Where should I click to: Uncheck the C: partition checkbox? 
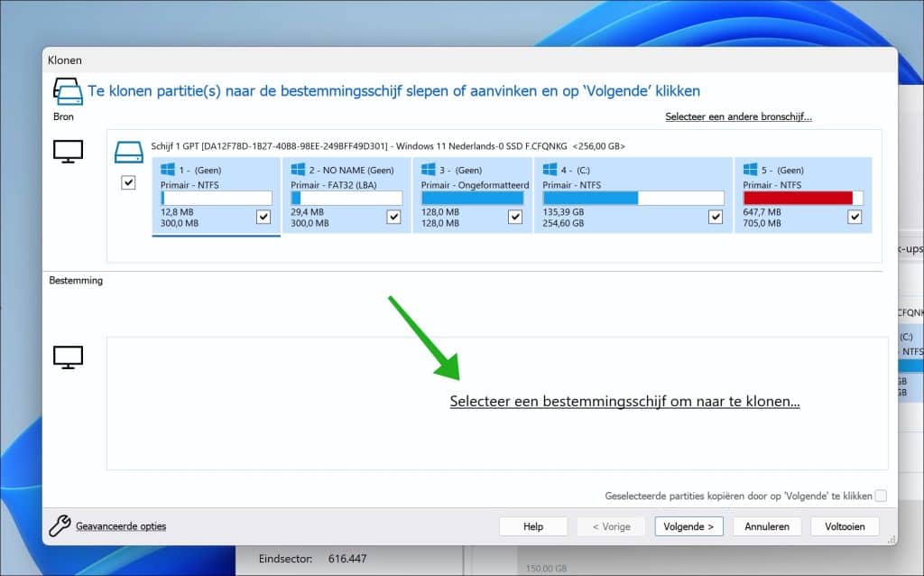tap(716, 217)
